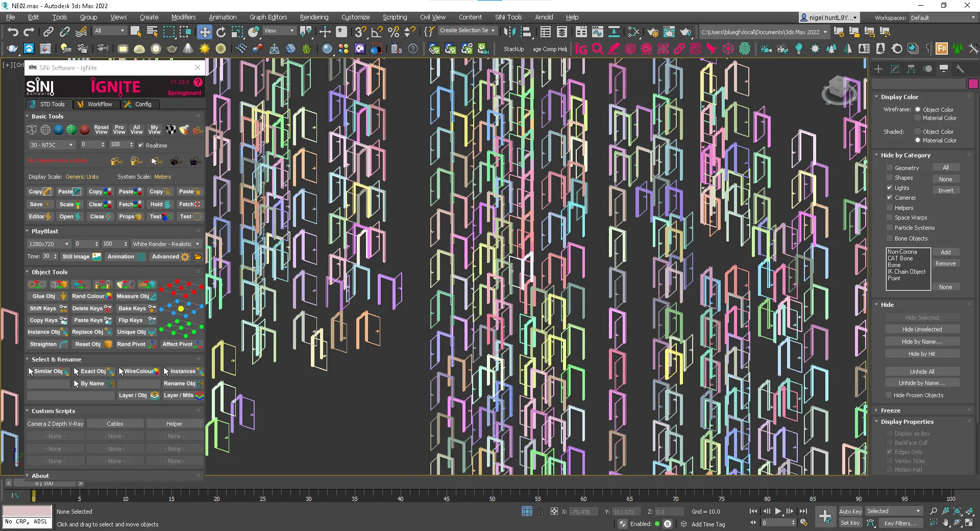Click the IgNite help question mark

198,82
